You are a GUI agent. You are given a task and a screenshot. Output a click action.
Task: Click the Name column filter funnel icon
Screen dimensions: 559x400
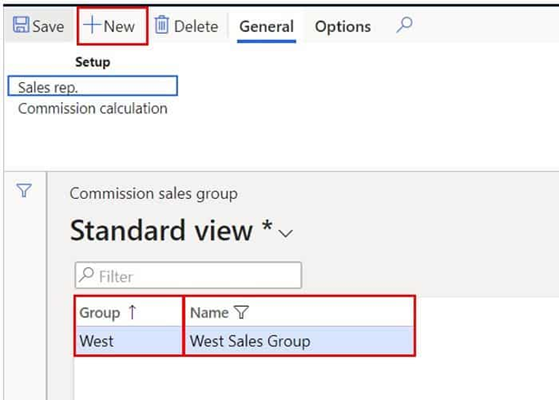242,312
